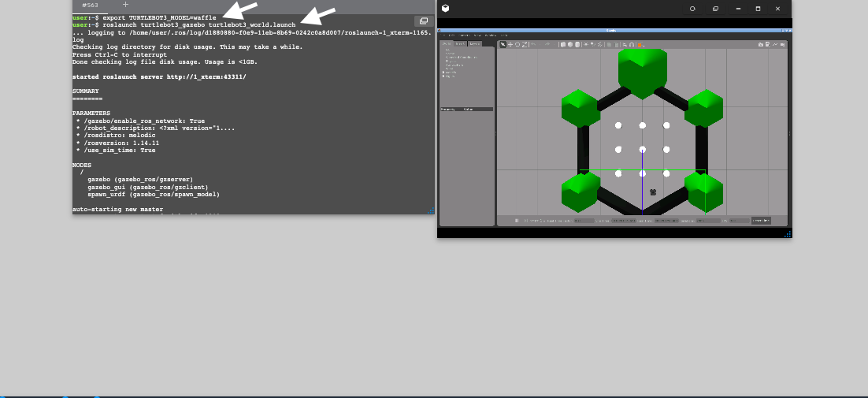Open the Window menu in Gazebo

(491, 35)
